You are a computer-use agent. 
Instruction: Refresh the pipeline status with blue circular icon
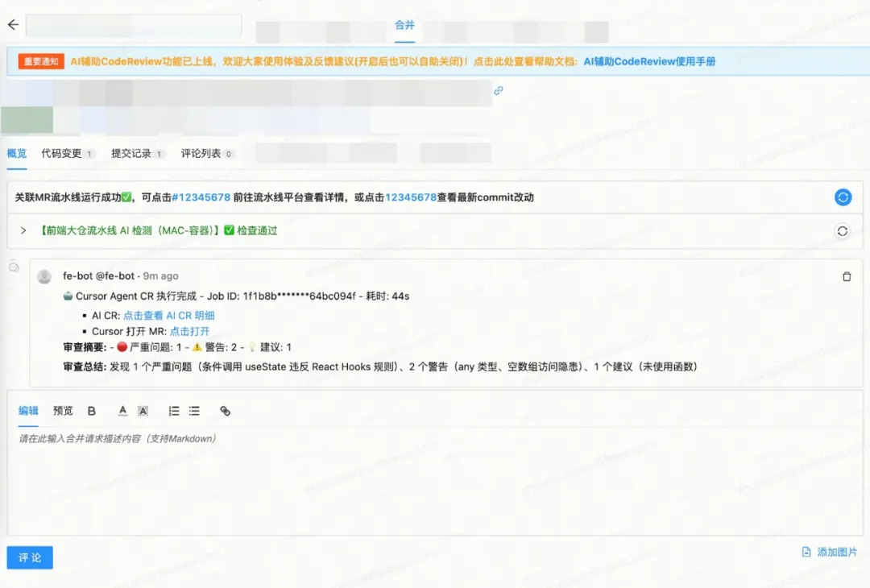(843, 197)
